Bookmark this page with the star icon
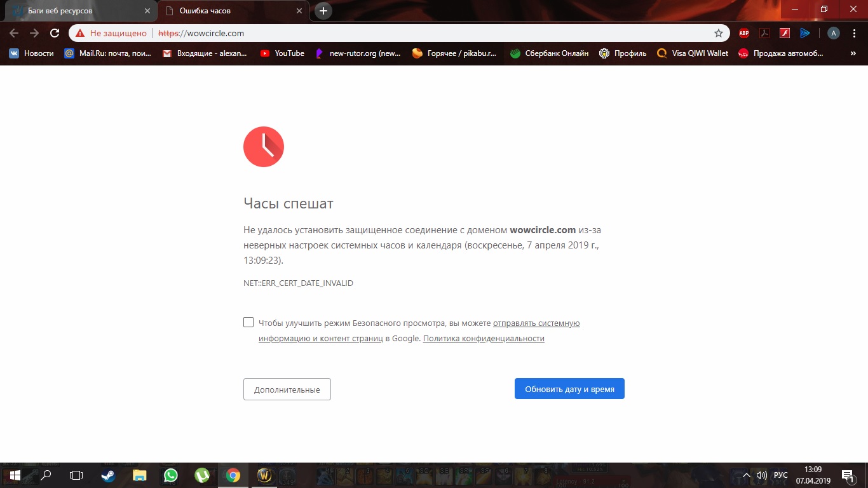Screen dimensions: 868x488 click(719, 33)
